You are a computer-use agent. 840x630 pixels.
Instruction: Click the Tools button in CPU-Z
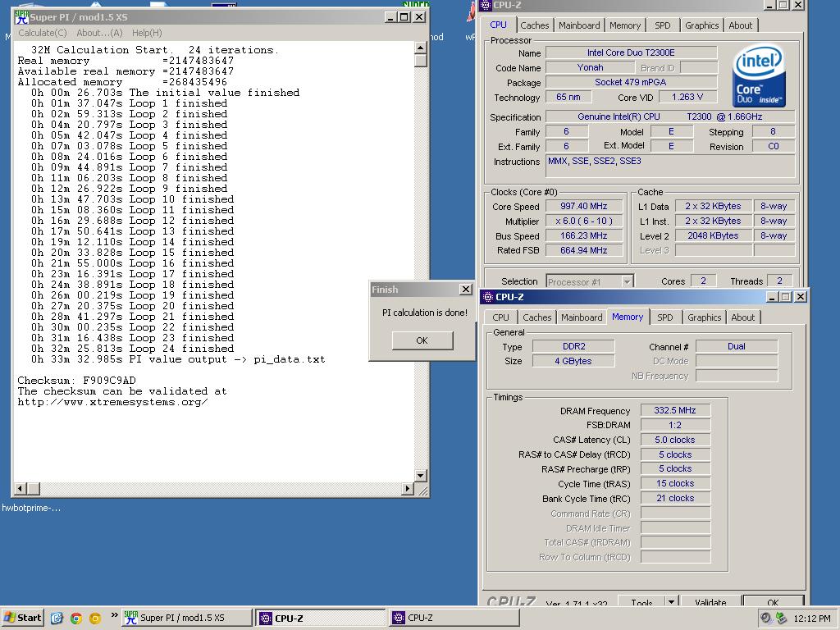pyautogui.click(x=641, y=601)
